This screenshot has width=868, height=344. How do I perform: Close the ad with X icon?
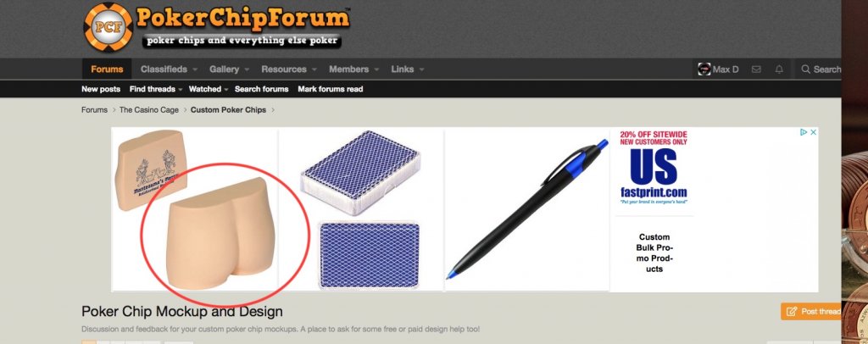click(813, 132)
